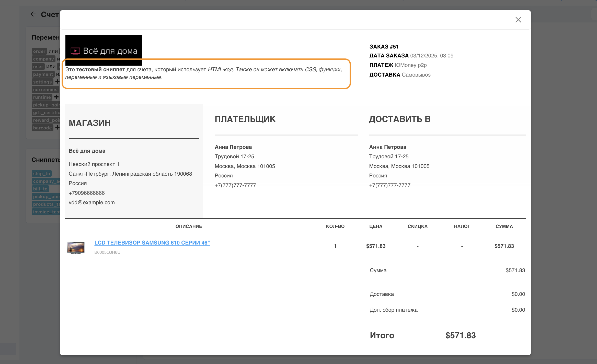Click the bill_to snippet tag

coord(40,189)
